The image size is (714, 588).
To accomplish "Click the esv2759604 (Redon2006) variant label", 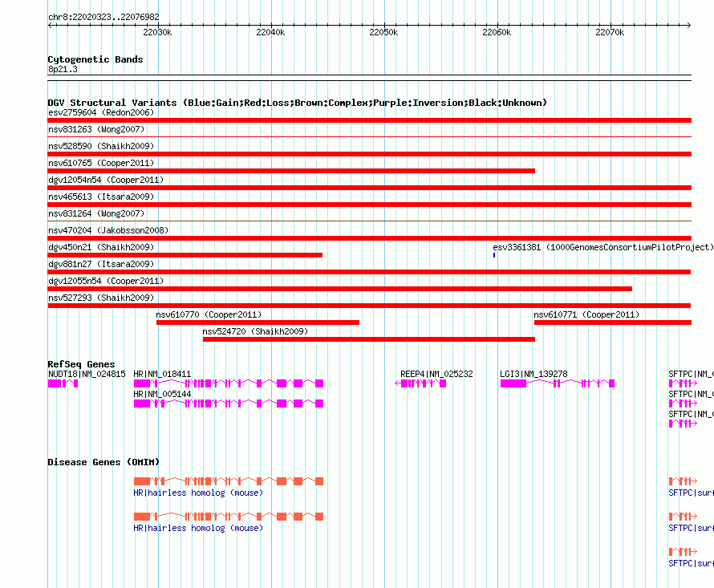I will 101,112.
